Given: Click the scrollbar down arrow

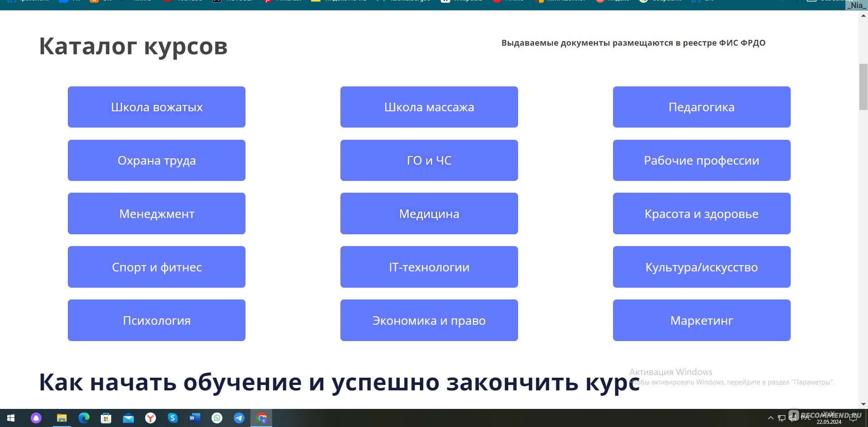Looking at the screenshot, I should coord(863,404).
